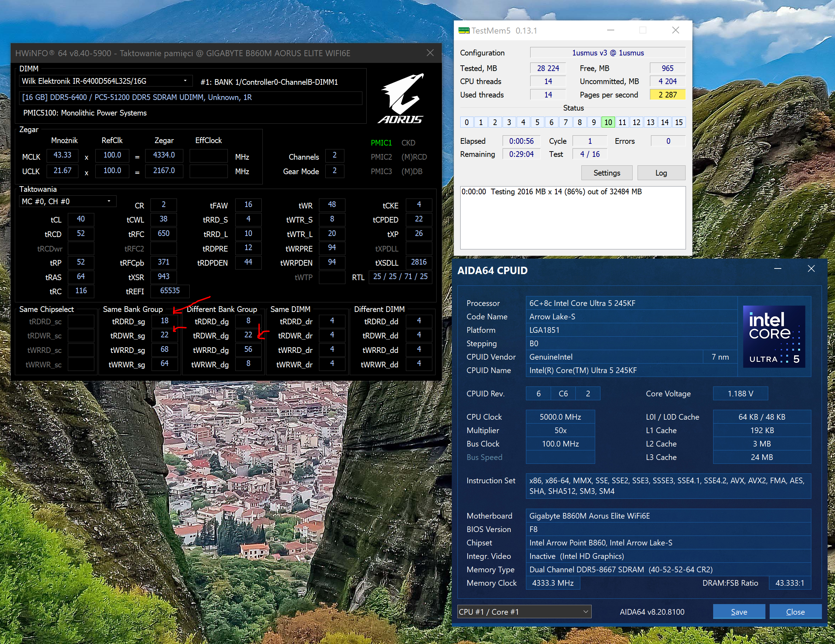Click the PMIC2 indicator label
Screen dimensions: 835x644
coord(381,157)
